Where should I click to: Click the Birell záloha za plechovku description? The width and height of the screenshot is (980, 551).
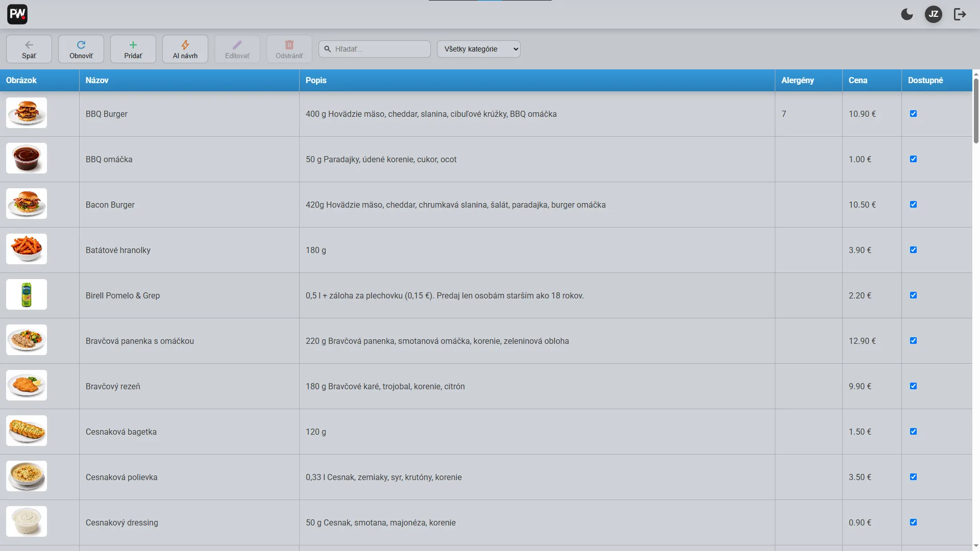(x=445, y=295)
